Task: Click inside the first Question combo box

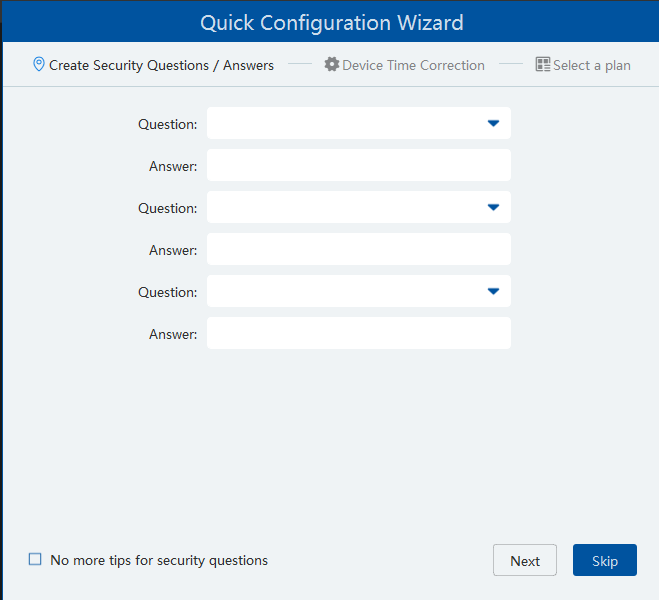Action: click(x=340, y=123)
